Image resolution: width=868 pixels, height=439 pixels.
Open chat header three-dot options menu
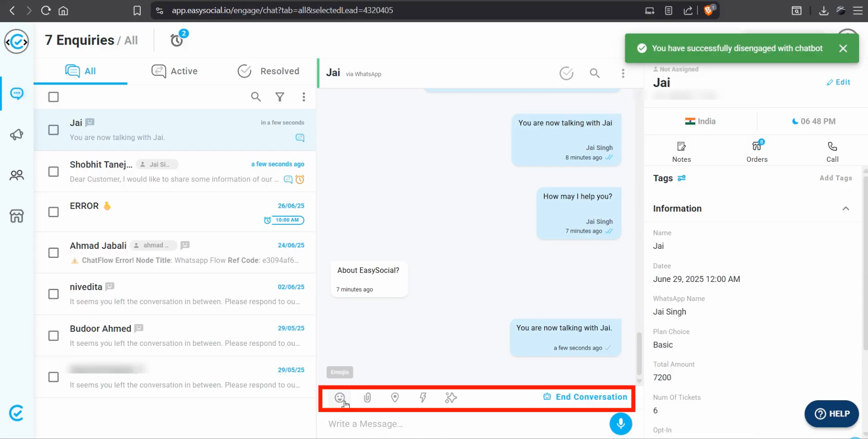coord(623,73)
